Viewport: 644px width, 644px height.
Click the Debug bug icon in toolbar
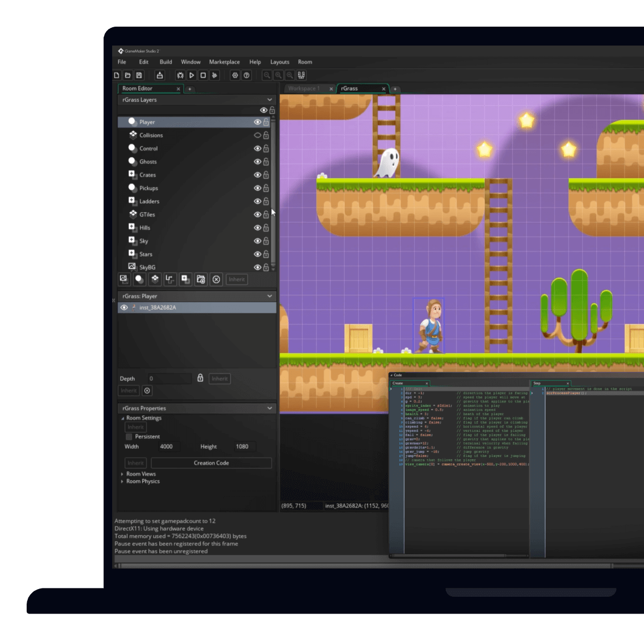180,76
